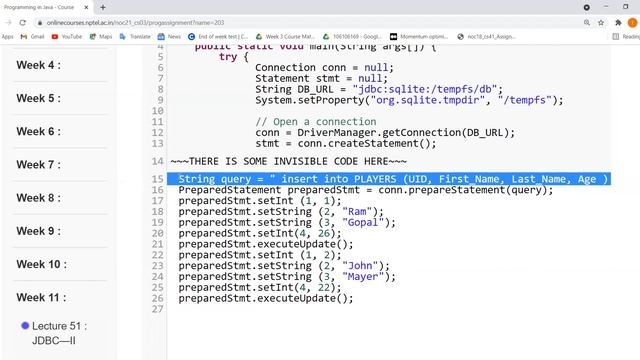The image size is (640, 360).
Task: Open noc18_cs41_Assignment bookmark
Action: (487, 37)
